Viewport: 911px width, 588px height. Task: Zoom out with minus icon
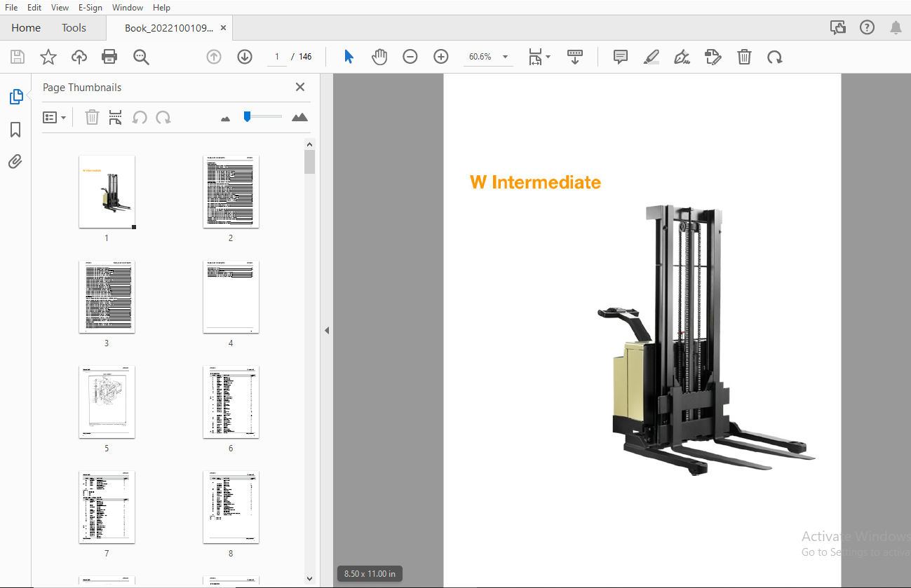pyautogui.click(x=410, y=57)
